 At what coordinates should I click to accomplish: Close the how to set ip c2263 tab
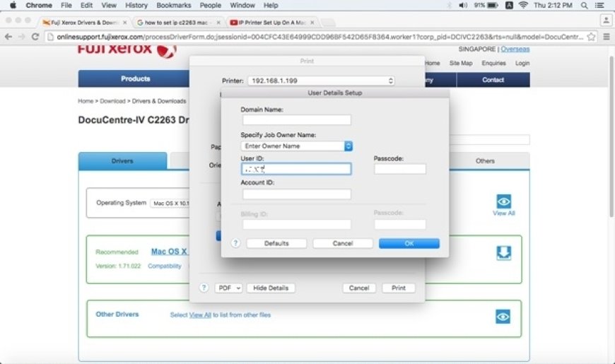[x=218, y=23]
